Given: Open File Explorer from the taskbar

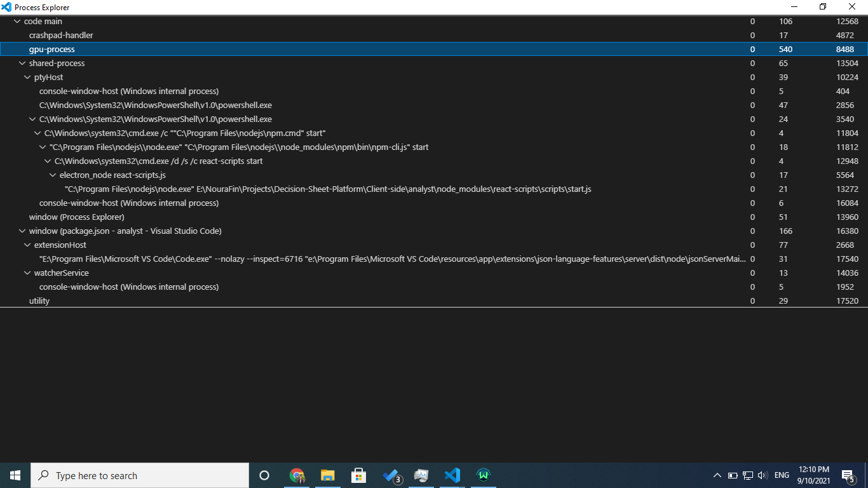Looking at the screenshot, I should pos(327,475).
